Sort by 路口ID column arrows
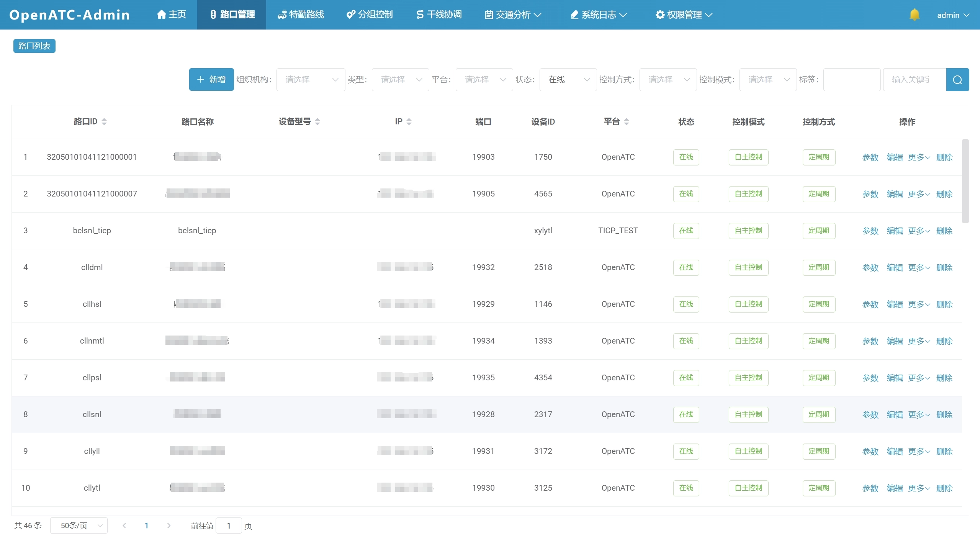Screen dimensions: 980x537 click(x=104, y=121)
